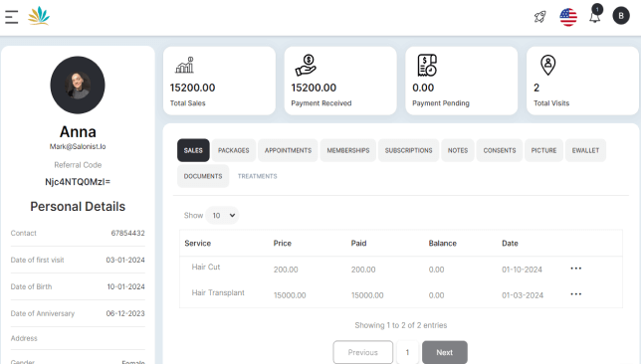Click the 200.00 price cell

point(286,270)
